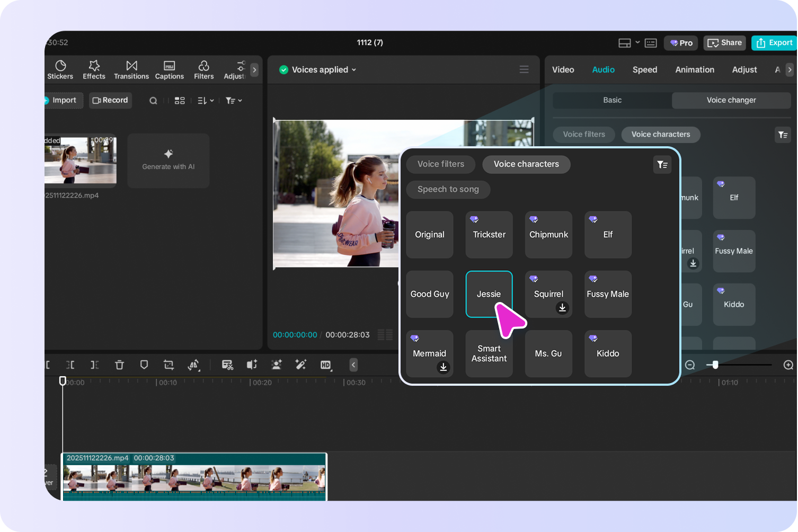Select the 202511122226.mp4 clip thumbnail
The width and height of the screenshot is (798, 532).
click(x=81, y=161)
